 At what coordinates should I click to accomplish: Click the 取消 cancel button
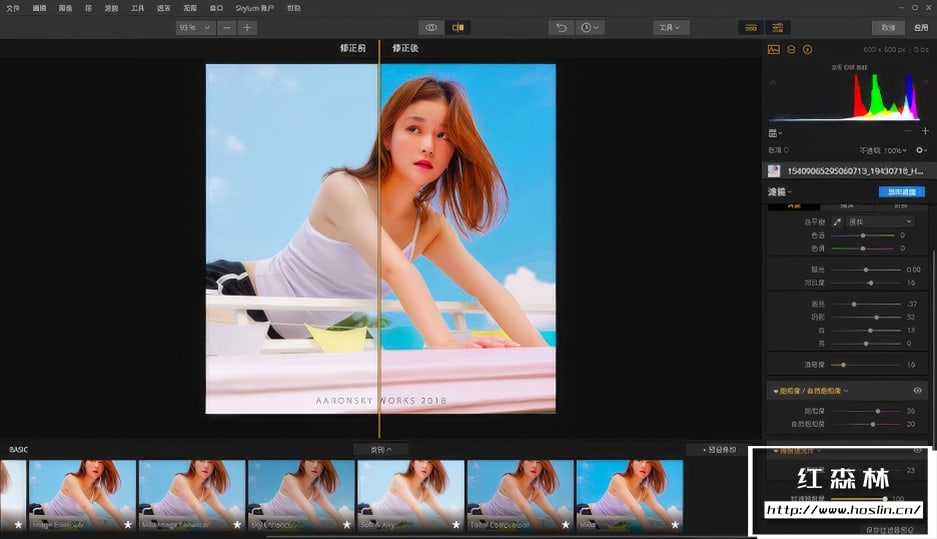click(888, 27)
